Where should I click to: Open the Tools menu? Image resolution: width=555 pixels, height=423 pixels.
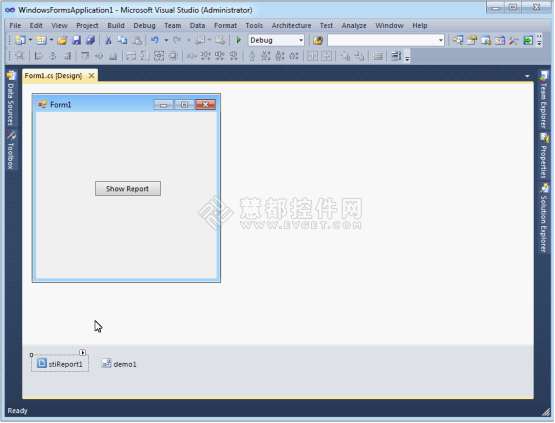[x=254, y=25]
